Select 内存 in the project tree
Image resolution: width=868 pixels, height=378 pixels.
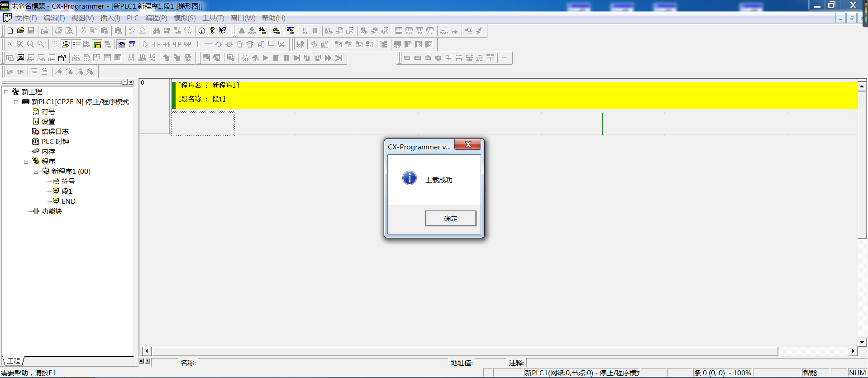click(x=48, y=152)
